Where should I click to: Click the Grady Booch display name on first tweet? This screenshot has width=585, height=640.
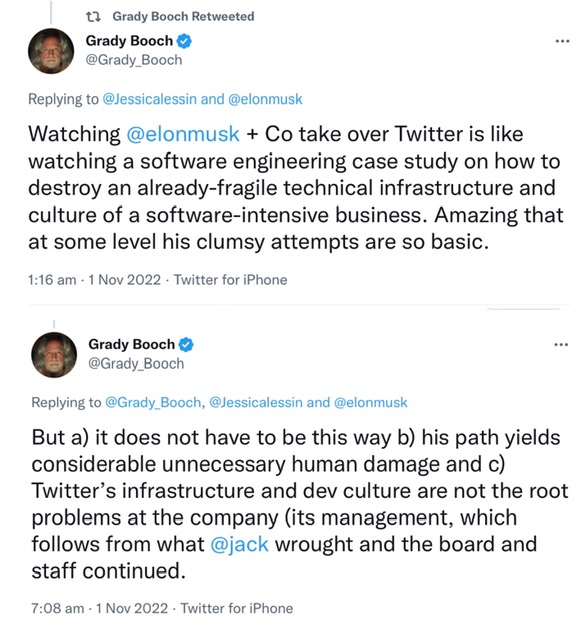129,41
